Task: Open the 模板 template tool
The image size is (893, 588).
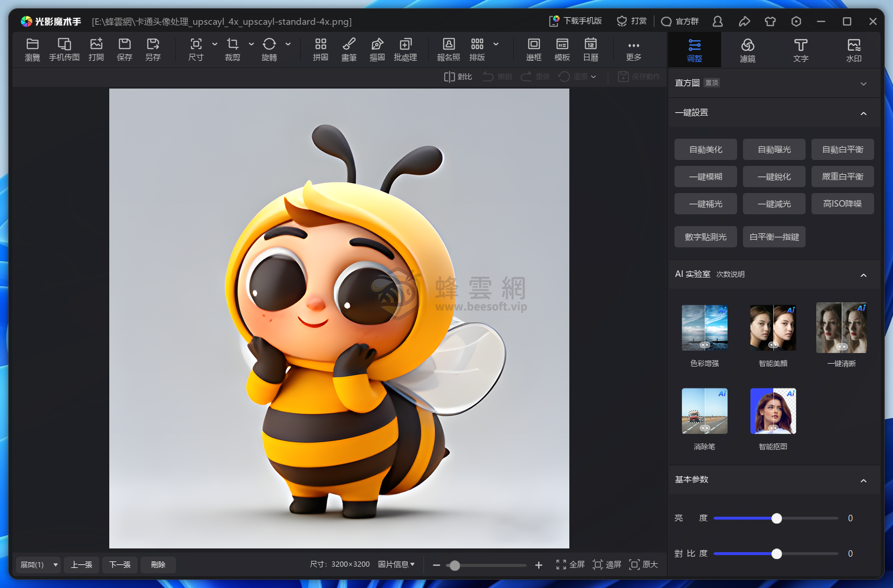Action: 562,50
